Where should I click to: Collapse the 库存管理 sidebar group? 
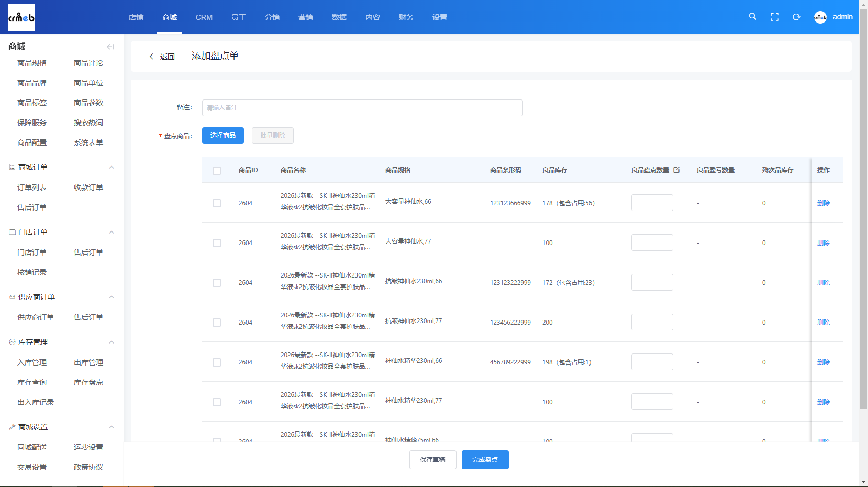pyautogui.click(x=112, y=342)
